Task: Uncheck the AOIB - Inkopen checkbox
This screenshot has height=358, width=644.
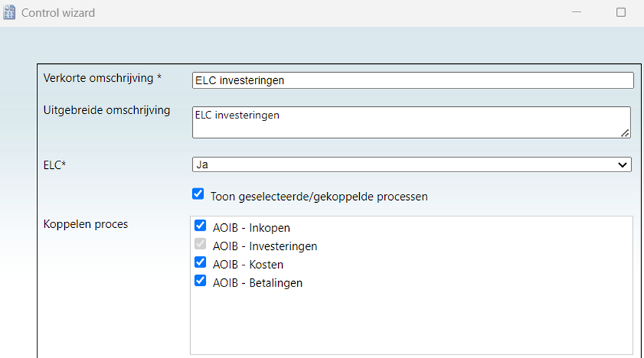Action: [x=200, y=225]
